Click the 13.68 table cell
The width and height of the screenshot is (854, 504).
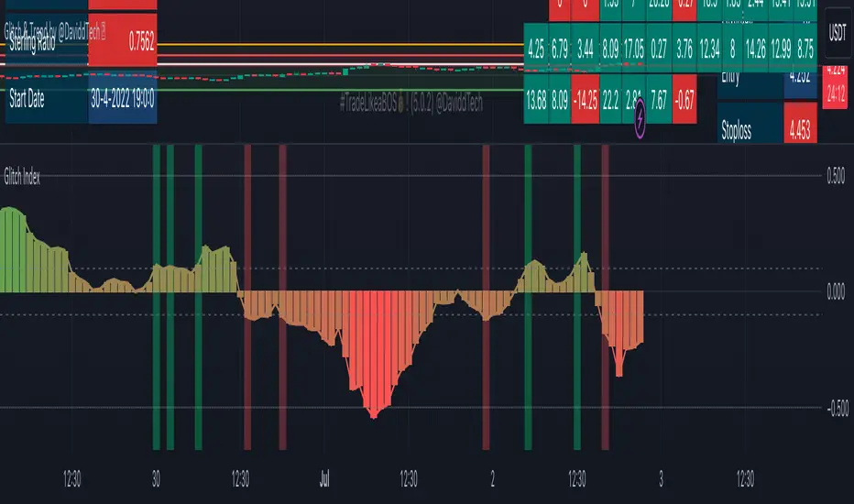pos(536,100)
